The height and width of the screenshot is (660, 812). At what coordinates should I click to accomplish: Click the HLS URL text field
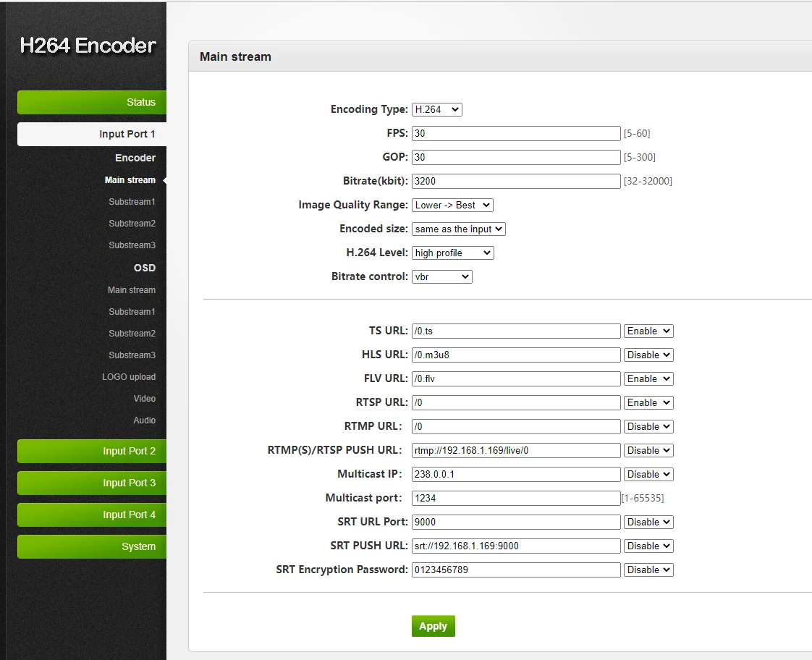[516, 355]
